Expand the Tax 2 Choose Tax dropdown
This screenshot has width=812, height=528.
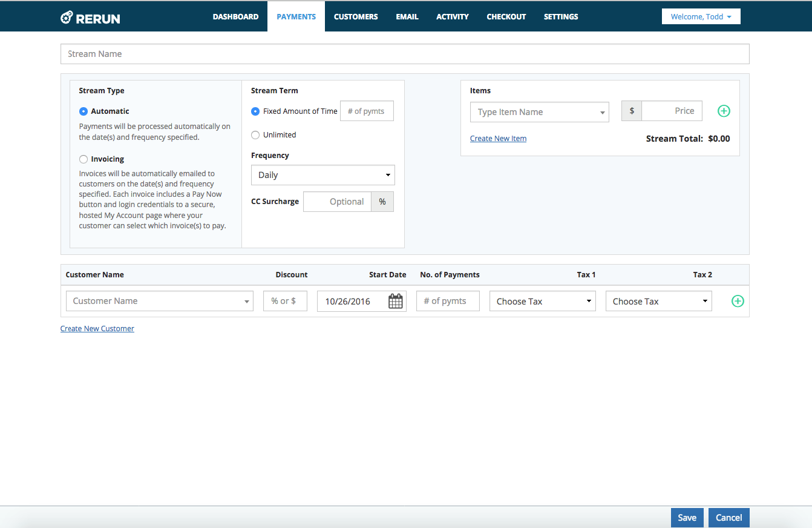click(x=658, y=302)
